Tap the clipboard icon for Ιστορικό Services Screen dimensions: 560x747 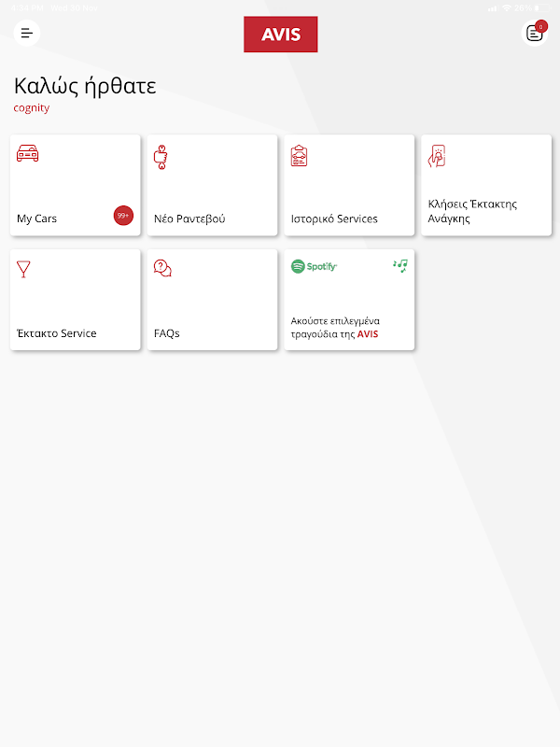(x=299, y=156)
